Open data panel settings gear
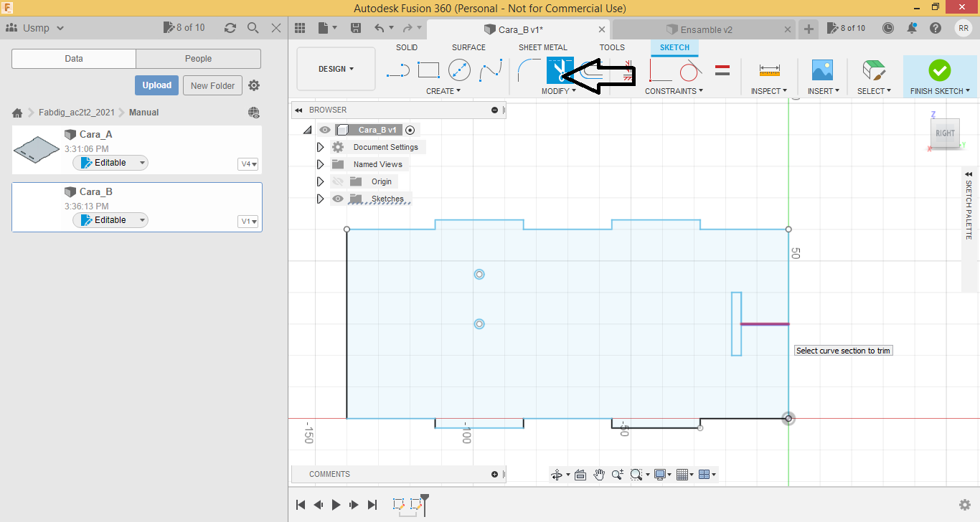The image size is (980, 522). 254,85
